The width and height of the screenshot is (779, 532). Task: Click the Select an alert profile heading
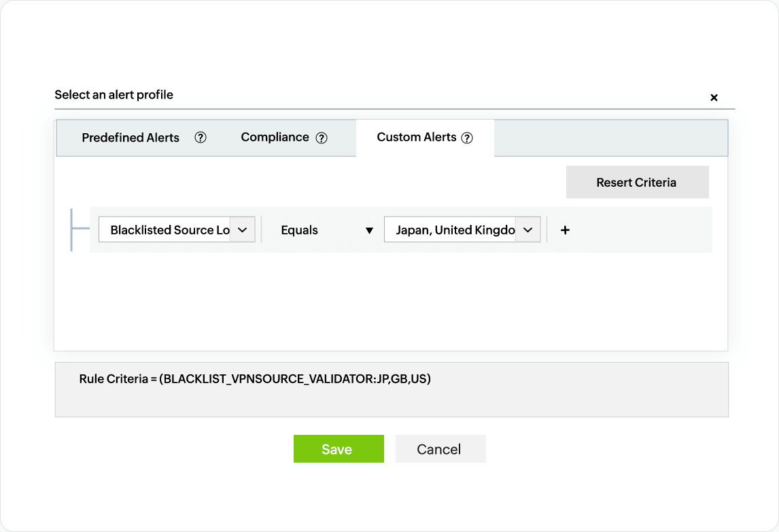click(114, 95)
